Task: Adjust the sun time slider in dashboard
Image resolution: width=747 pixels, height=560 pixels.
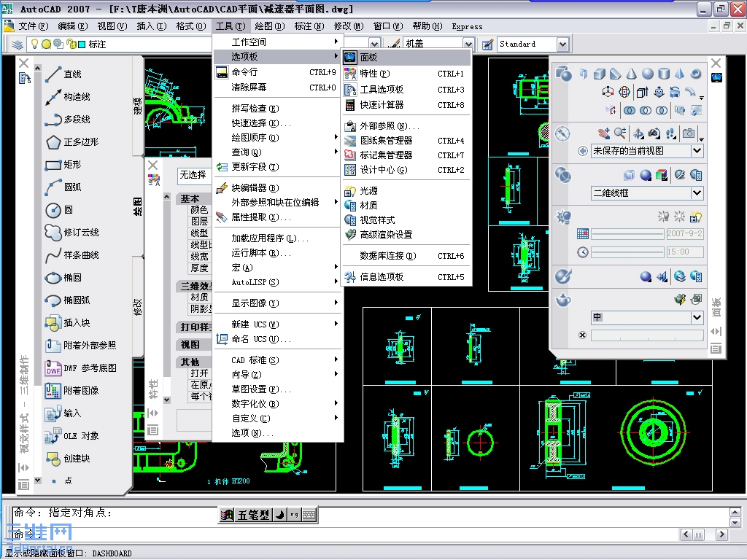Action: pos(627,252)
